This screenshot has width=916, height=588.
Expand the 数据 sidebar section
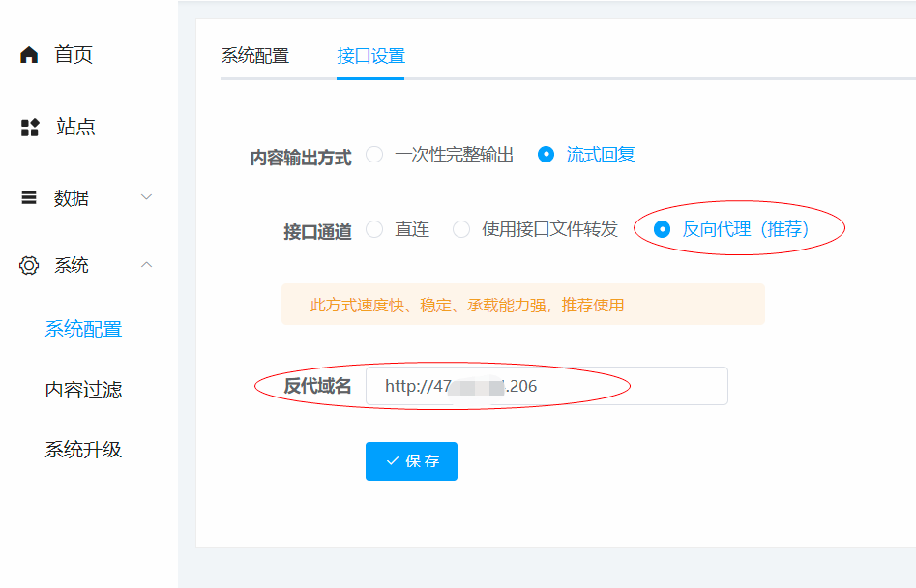[146, 196]
